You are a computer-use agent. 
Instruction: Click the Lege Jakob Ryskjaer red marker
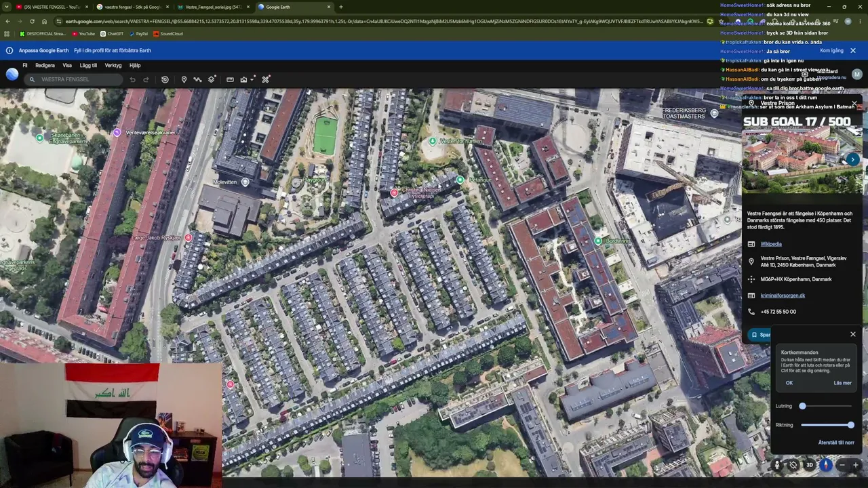click(188, 238)
